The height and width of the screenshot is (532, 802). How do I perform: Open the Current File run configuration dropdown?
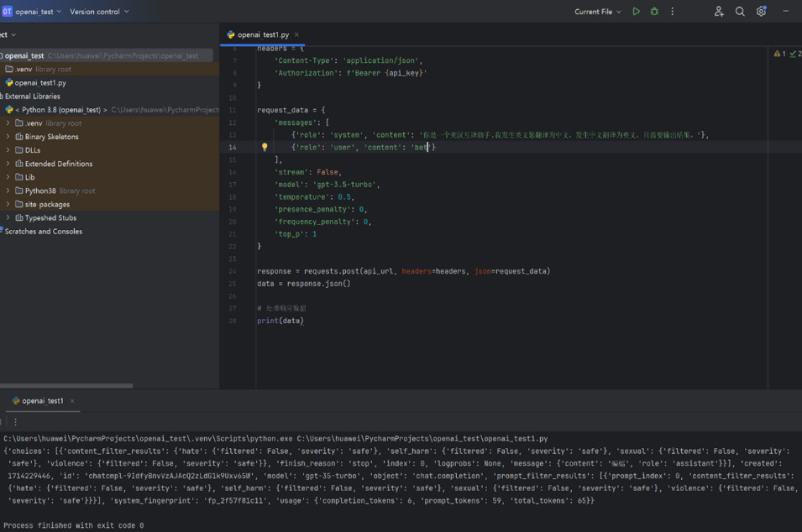(x=597, y=11)
